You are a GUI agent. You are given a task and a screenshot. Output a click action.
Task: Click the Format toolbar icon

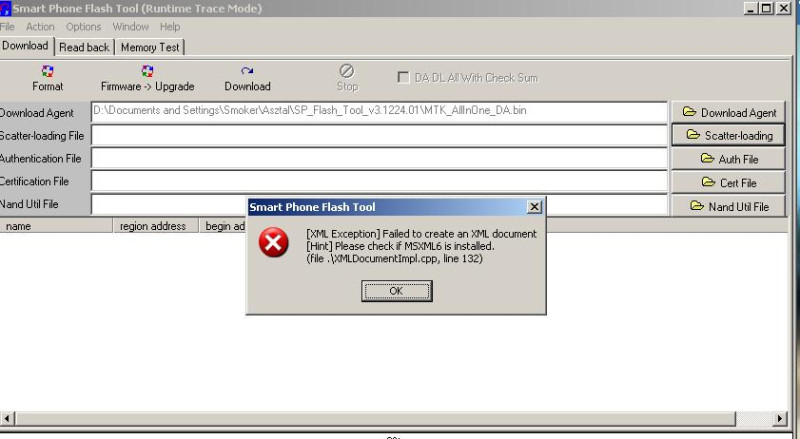pos(47,71)
